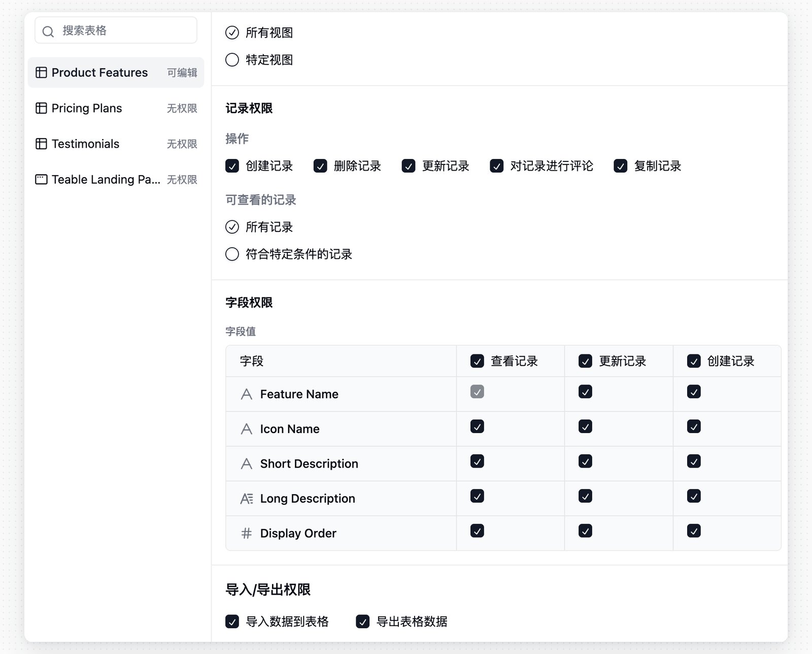Screen dimensions: 812x654
Task: Click the Short Description field label
Action: pos(309,464)
